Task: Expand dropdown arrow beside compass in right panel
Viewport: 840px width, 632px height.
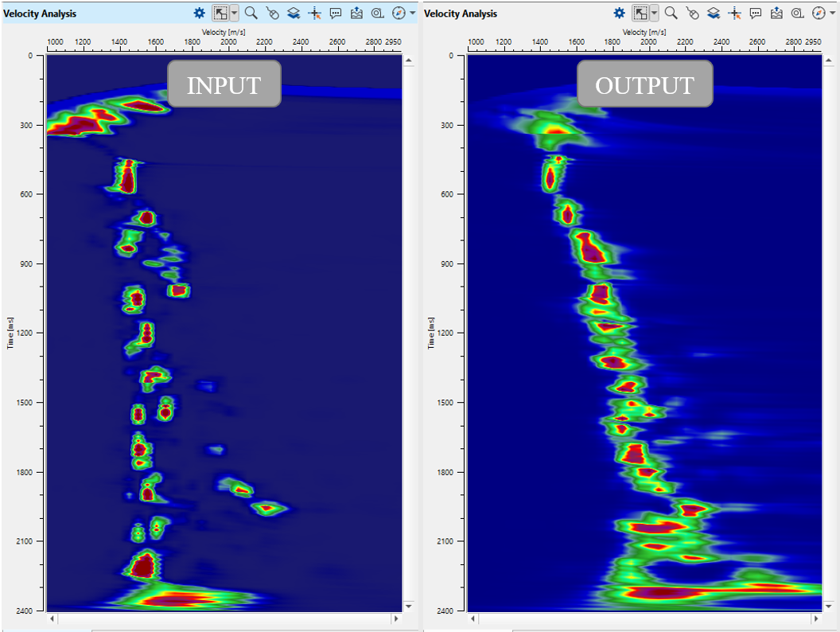Action: [832, 13]
